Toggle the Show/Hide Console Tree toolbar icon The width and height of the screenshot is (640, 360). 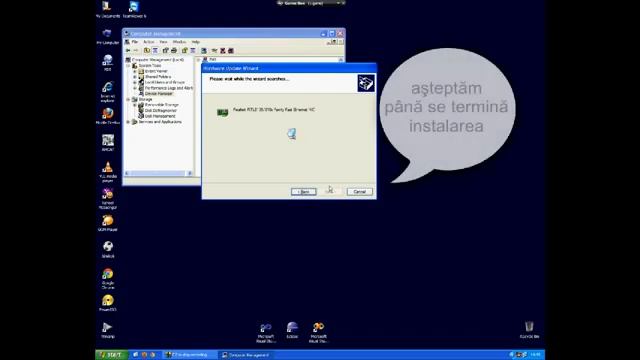pos(155,51)
